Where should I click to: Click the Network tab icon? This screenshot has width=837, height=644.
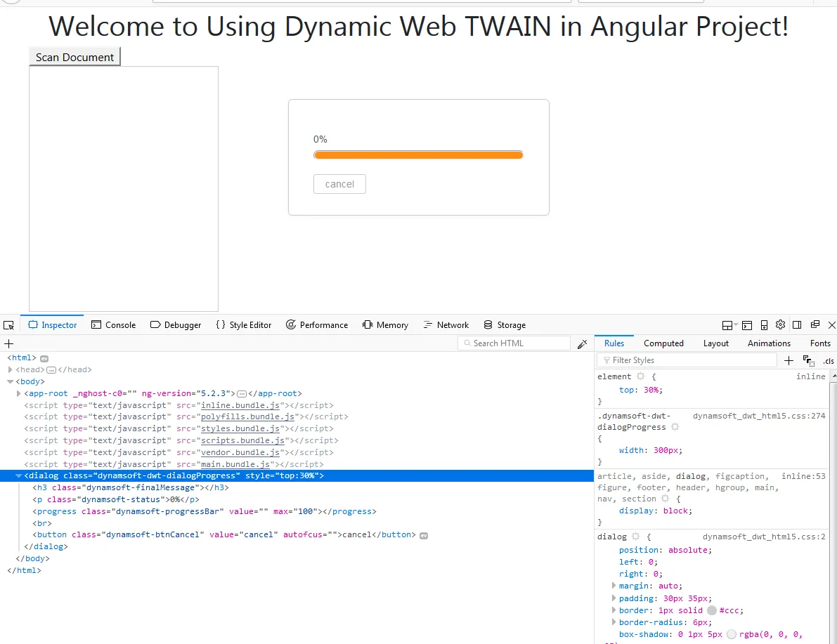point(427,324)
